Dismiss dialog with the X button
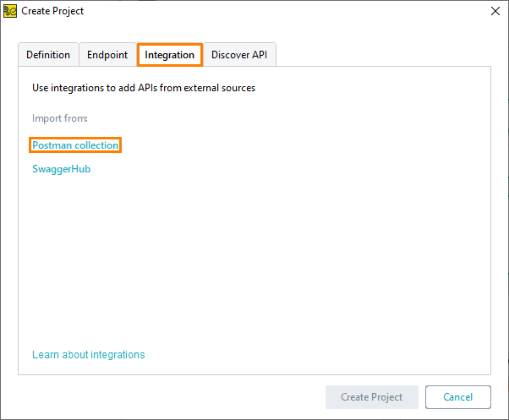The height and width of the screenshot is (420, 509). click(x=495, y=11)
